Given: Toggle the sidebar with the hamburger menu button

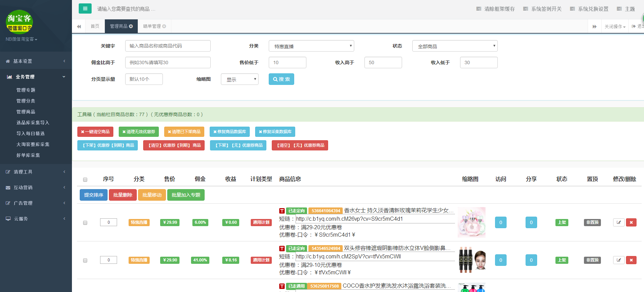Looking at the screenshot, I should [85, 8].
